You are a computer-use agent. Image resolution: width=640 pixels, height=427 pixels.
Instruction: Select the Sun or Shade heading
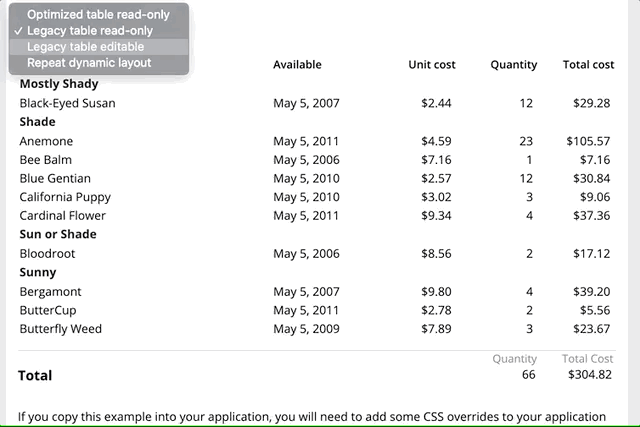coord(58,234)
